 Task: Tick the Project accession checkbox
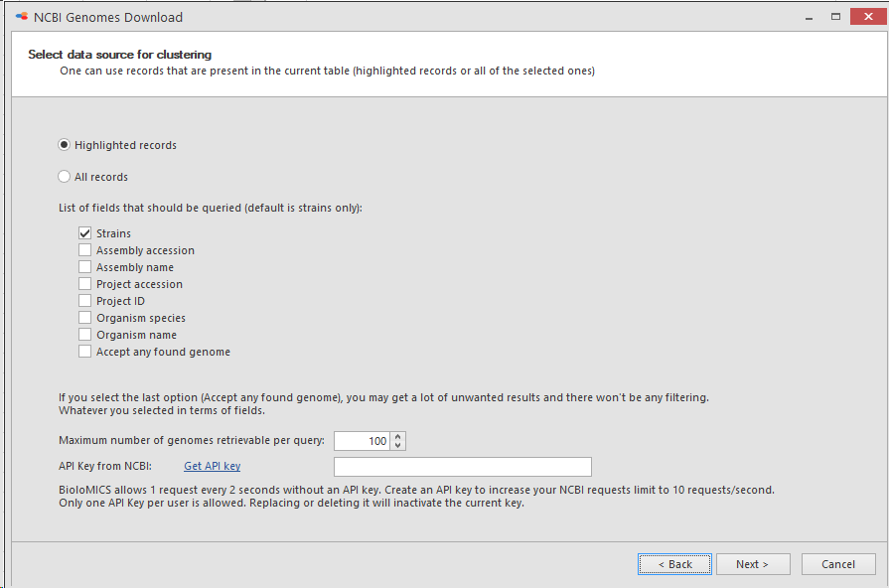[85, 284]
